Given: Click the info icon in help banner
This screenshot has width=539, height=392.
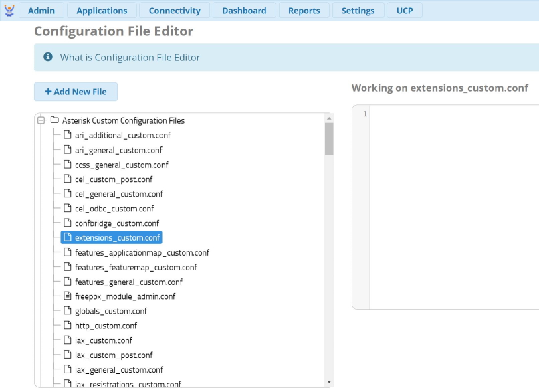Looking at the screenshot, I should point(48,58).
